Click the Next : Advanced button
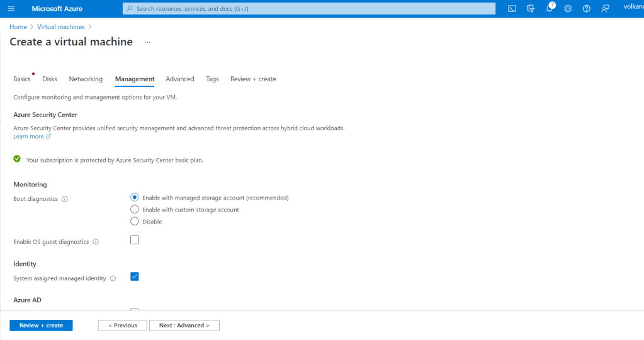 184,326
